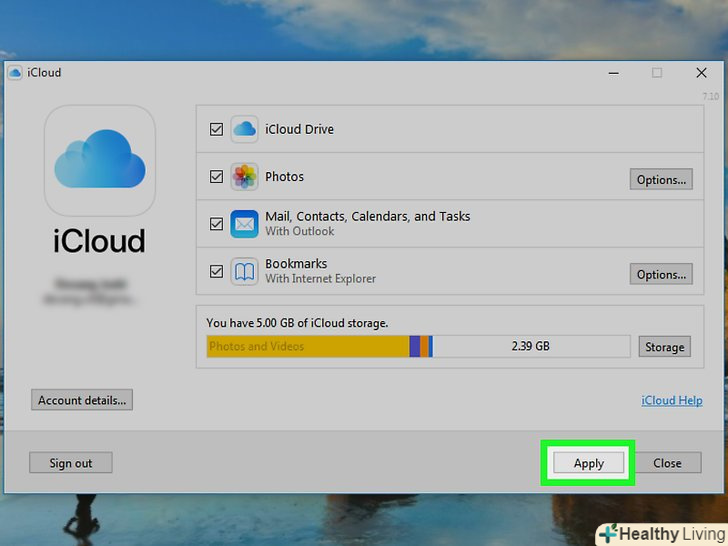Click the 2.39 GB free storage area
This screenshot has width=728, height=546.
(531, 346)
